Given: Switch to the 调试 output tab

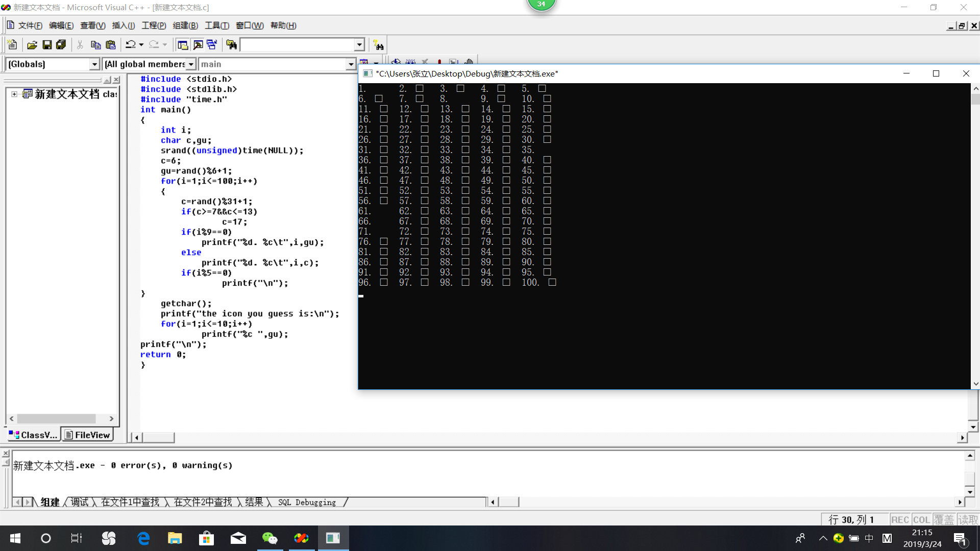Looking at the screenshot, I should click(x=79, y=503).
